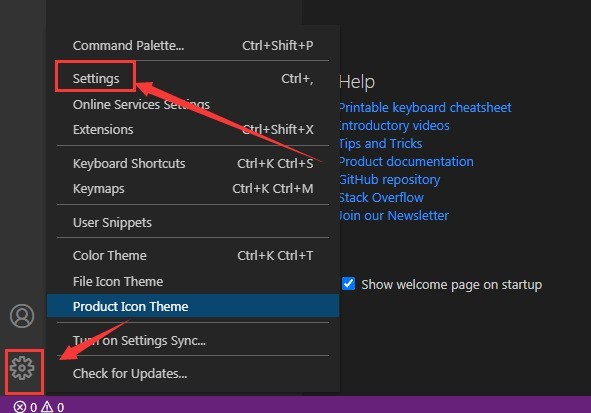
Task: Click highlighted Product Icon Theme entry
Action: tap(193, 306)
